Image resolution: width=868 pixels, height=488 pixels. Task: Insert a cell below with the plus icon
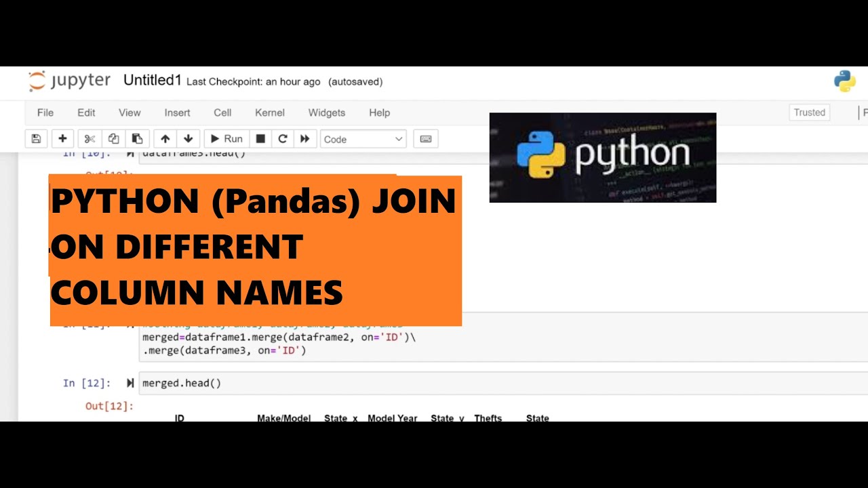[x=62, y=139]
